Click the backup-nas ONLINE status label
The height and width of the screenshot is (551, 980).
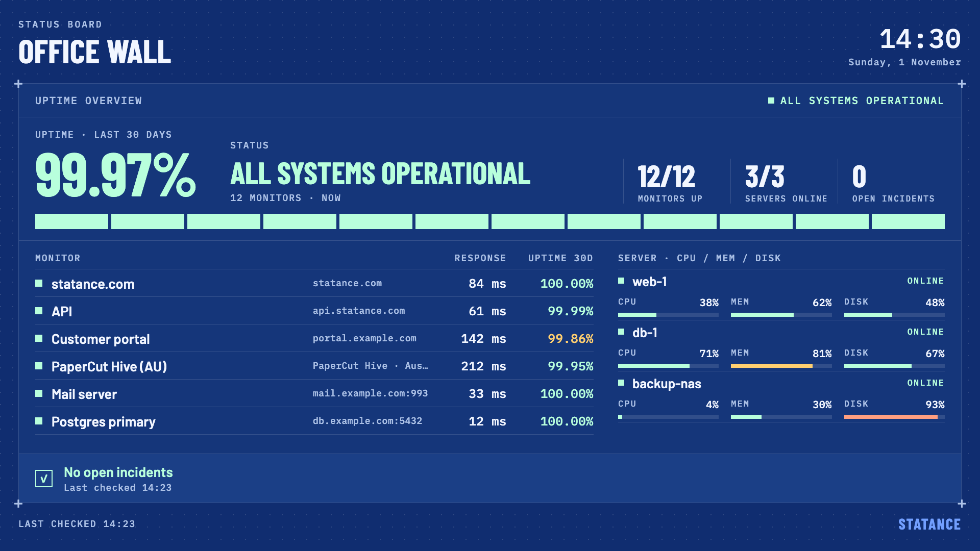(925, 383)
